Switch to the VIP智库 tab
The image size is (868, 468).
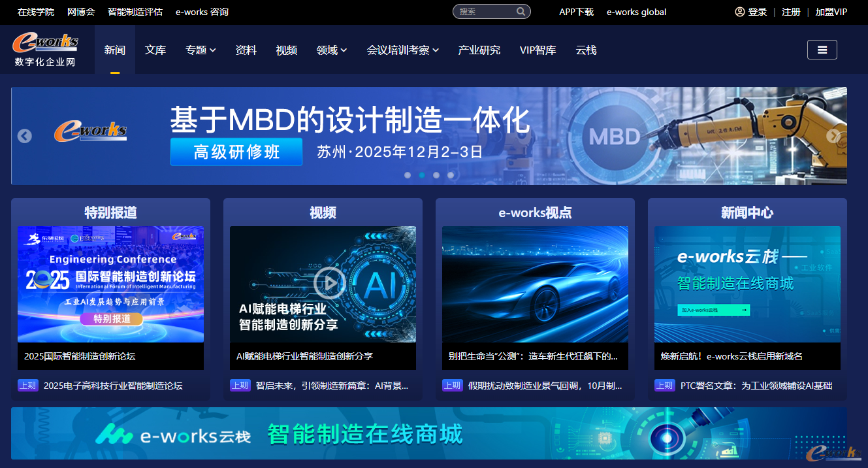click(x=538, y=50)
